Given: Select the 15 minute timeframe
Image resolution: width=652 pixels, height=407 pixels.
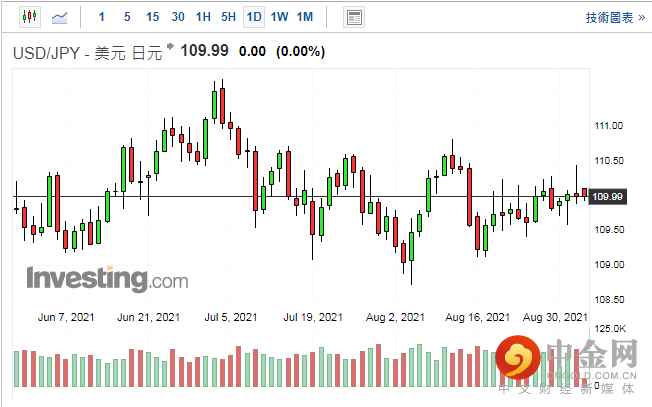Looking at the screenshot, I should tap(152, 17).
